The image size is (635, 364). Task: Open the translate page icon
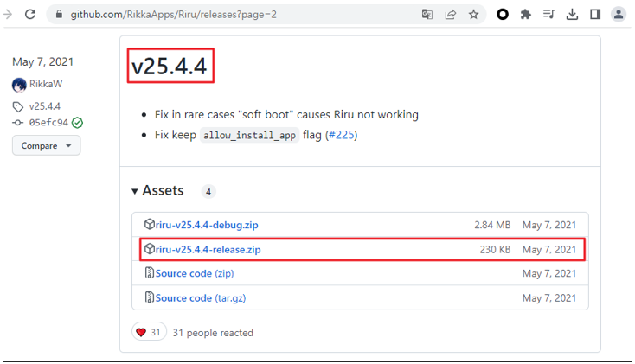(427, 15)
